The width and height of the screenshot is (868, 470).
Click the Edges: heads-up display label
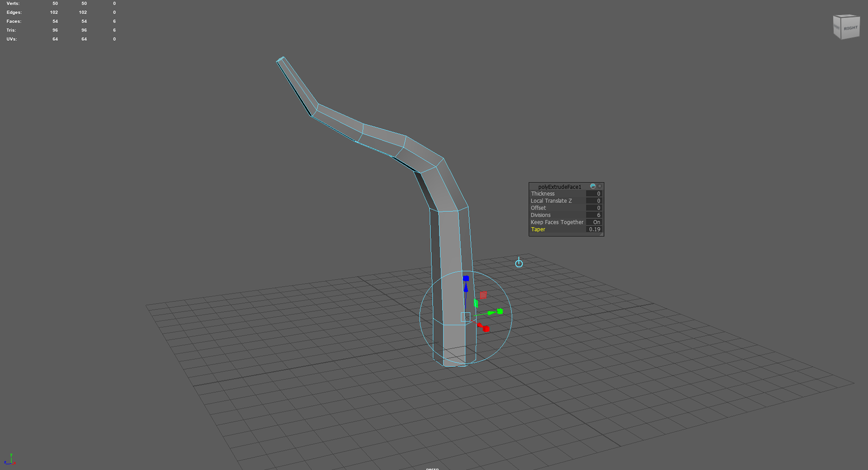click(x=14, y=12)
